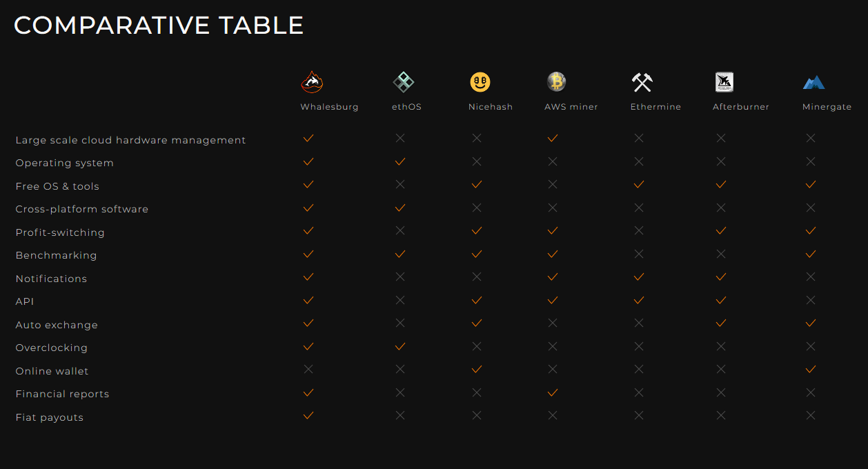Viewport: 868px width, 469px height.
Task: Click Afterburner checkmark in Auto exchange row
Action: pyautogui.click(x=721, y=323)
